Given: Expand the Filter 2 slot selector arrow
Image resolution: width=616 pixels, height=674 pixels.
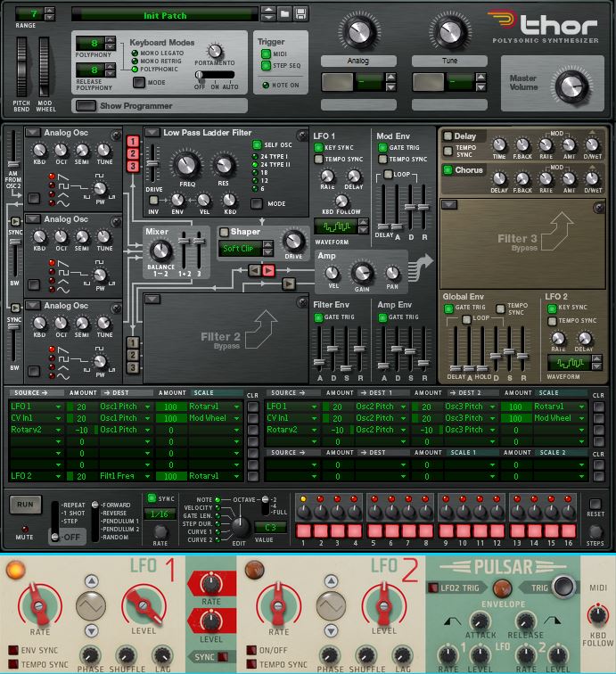Looking at the screenshot, I should [x=152, y=299].
